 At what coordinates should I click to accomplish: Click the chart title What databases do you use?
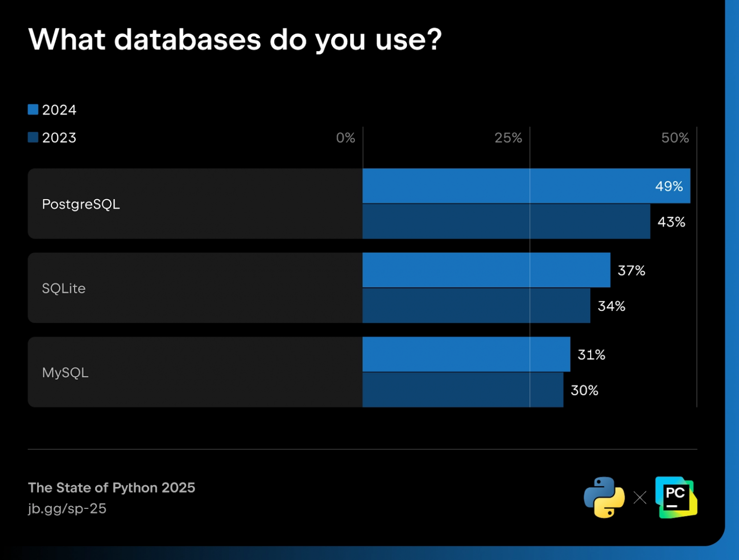coord(235,39)
